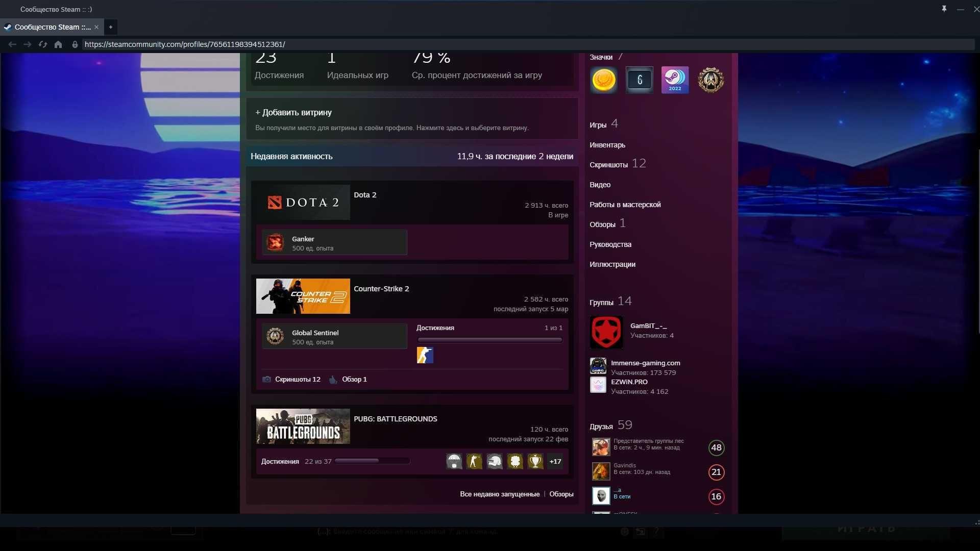Open the Иллюстрации link
Screen dimensions: 980x551
pyautogui.click(x=612, y=264)
